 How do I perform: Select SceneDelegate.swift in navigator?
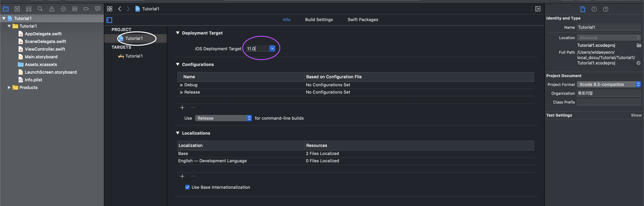tap(45, 42)
